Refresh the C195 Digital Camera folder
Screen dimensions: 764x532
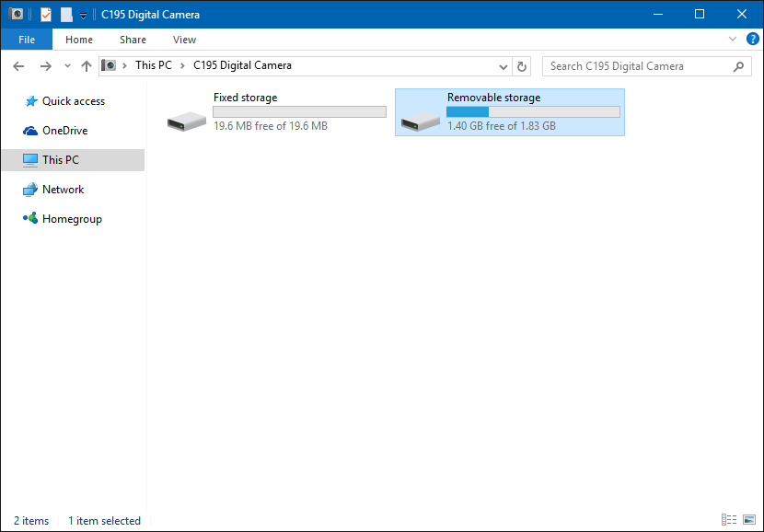point(521,66)
